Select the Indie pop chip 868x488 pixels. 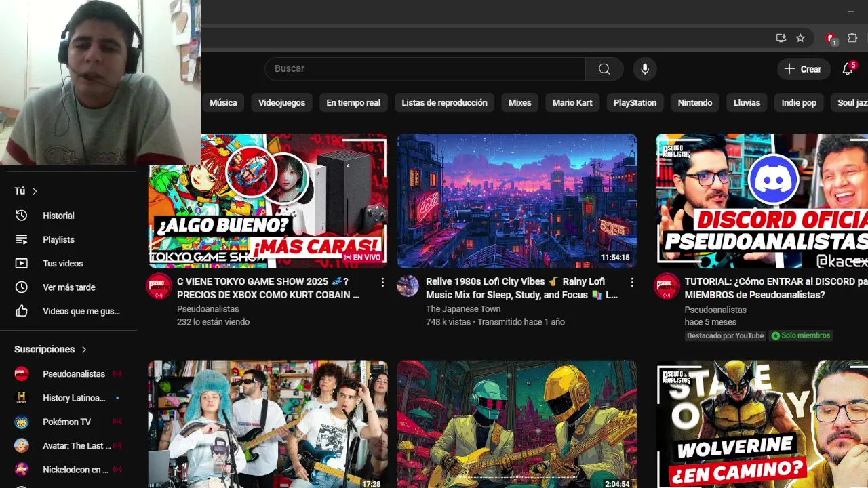[x=799, y=102]
